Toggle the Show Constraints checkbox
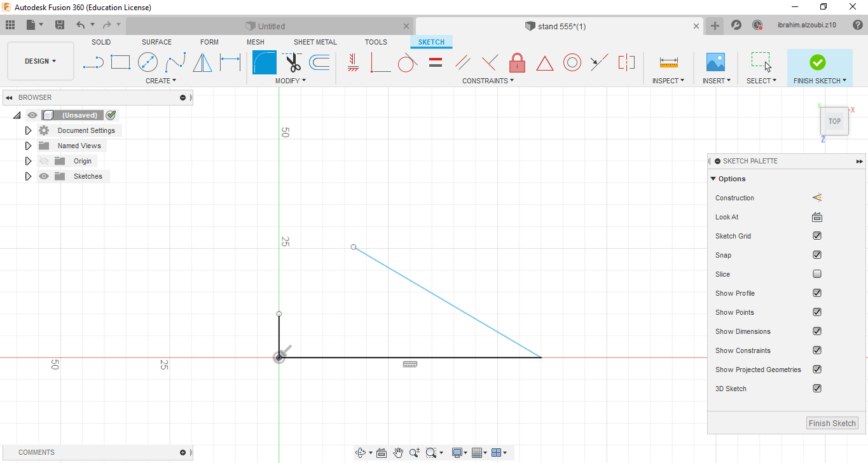Image resolution: width=868 pixels, height=463 pixels. click(x=817, y=350)
